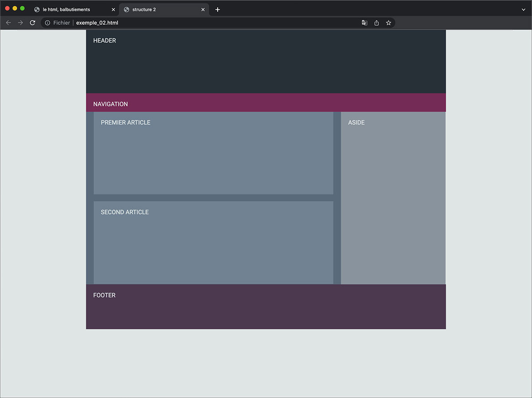Open a new tab with plus button

click(217, 9)
